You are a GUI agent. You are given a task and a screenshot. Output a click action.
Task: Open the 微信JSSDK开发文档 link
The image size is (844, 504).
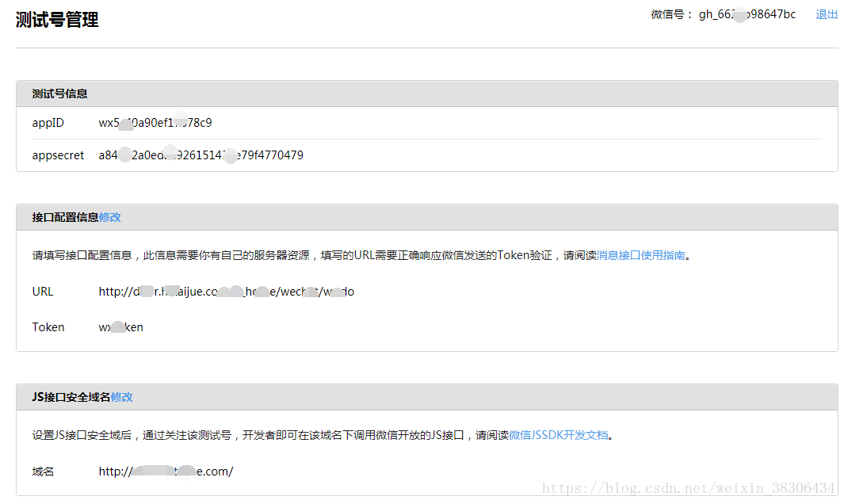coord(558,435)
